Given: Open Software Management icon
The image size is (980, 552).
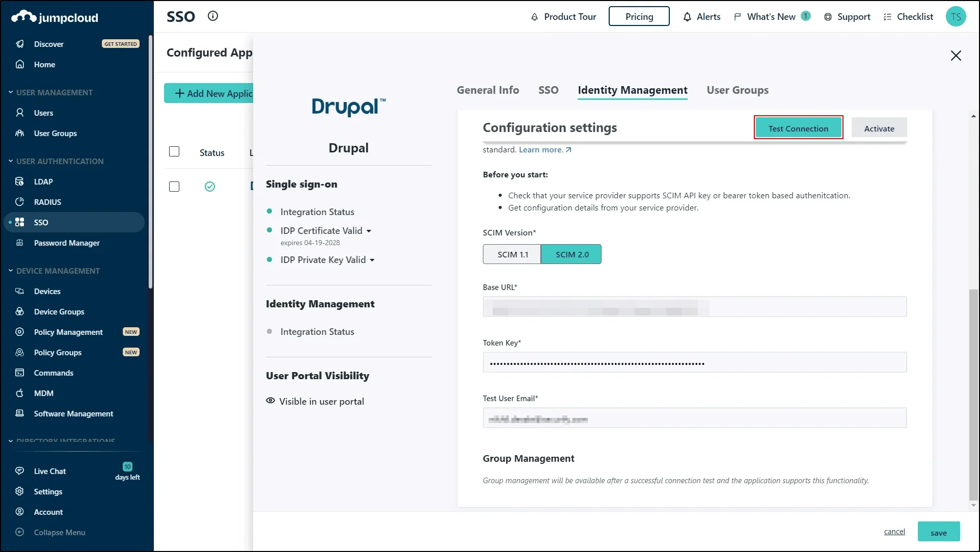Looking at the screenshot, I should [x=20, y=413].
